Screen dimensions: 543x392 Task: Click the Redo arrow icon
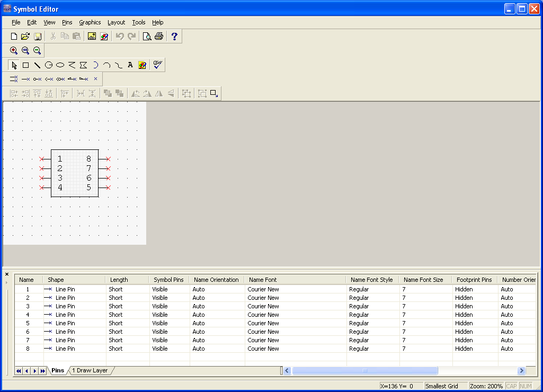point(131,37)
